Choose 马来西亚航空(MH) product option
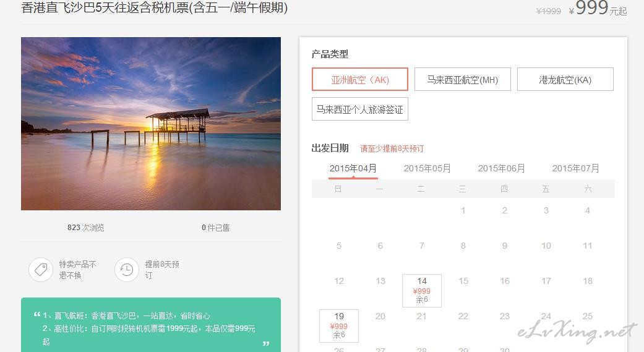The image size is (644, 352). tap(463, 79)
